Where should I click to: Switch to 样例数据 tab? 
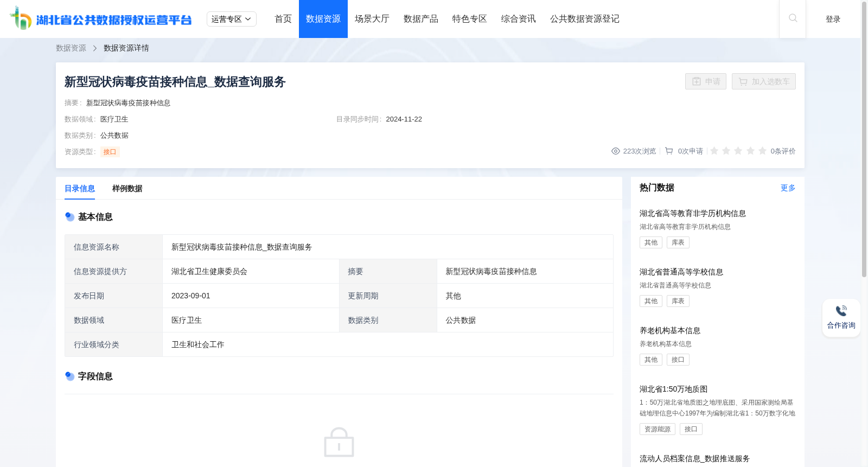click(127, 189)
